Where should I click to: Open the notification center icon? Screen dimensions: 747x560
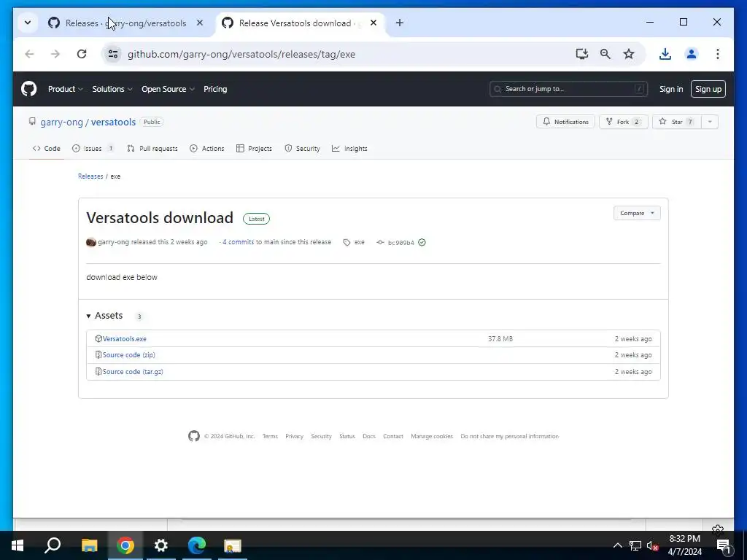(x=724, y=545)
